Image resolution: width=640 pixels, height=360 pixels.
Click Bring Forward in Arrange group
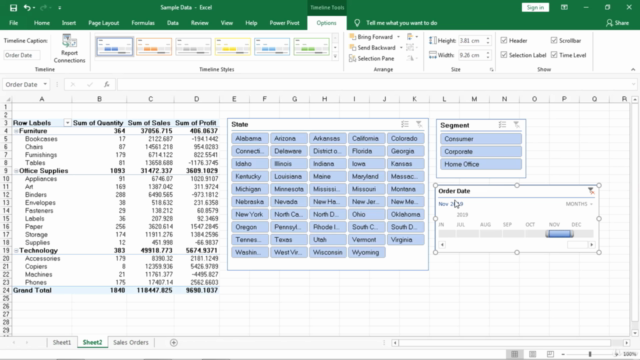(x=371, y=37)
